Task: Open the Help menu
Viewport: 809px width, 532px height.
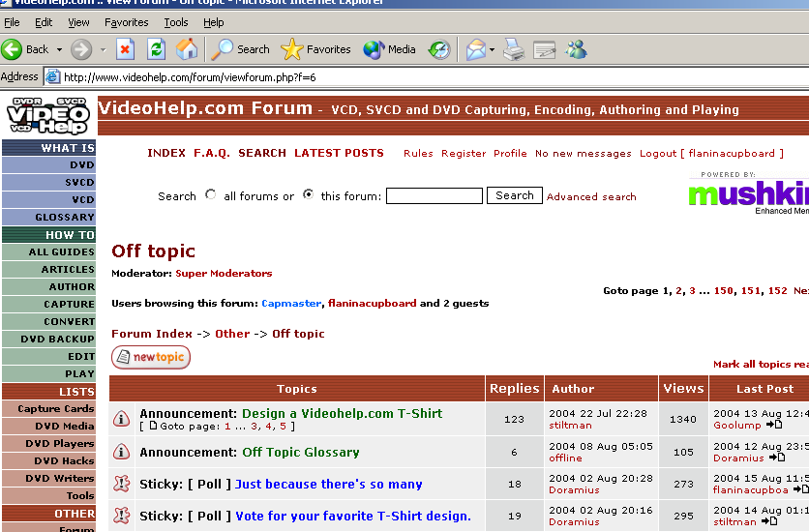Action: tap(213, 22)
